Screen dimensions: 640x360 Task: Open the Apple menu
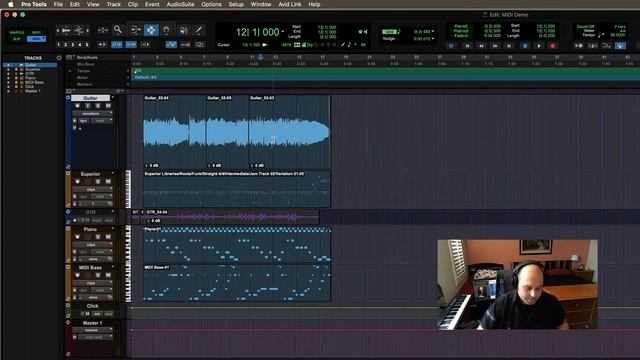pos(11,4)
